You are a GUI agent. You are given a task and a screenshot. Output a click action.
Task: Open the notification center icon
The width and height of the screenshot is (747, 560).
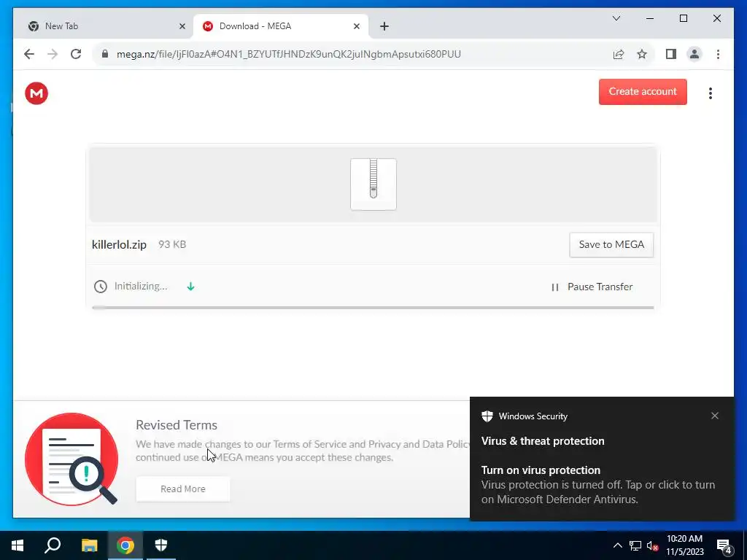(x=724, y=546)
